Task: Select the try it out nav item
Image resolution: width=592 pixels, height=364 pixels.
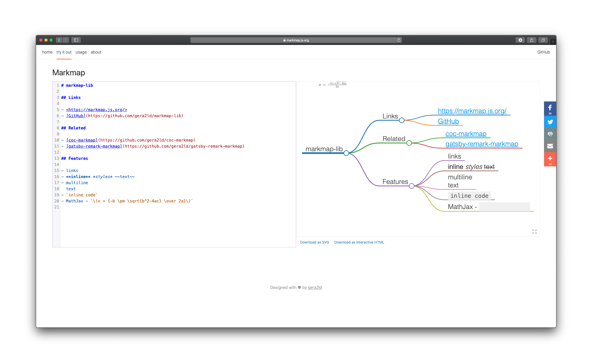Action: pyautogui.click(x=64, y=52)
